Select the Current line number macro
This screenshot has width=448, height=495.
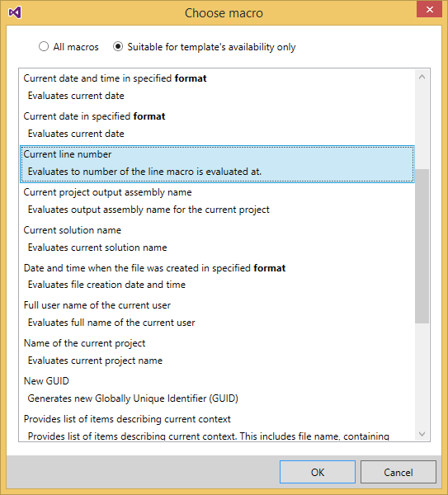click(217, 164)
